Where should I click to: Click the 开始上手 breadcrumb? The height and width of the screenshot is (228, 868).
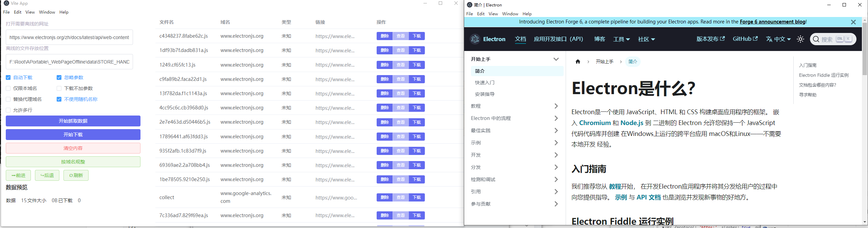604,62
